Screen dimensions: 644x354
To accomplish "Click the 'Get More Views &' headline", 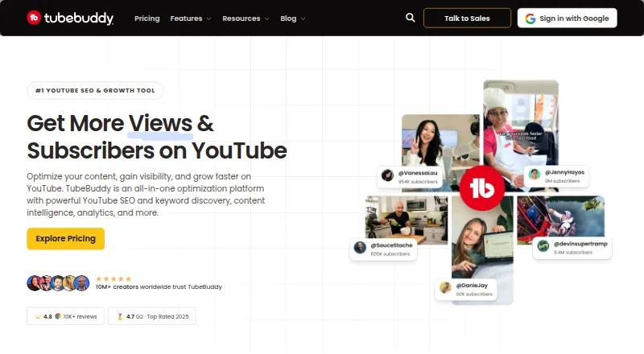I will 120,123.
